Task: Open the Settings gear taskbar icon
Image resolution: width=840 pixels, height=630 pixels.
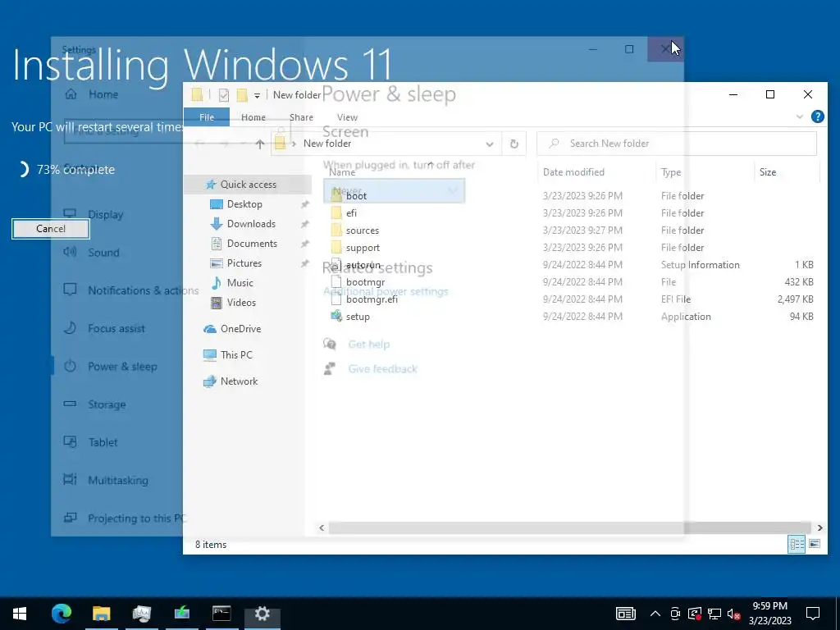Action: pyautogui.click(x=262, y=614)
